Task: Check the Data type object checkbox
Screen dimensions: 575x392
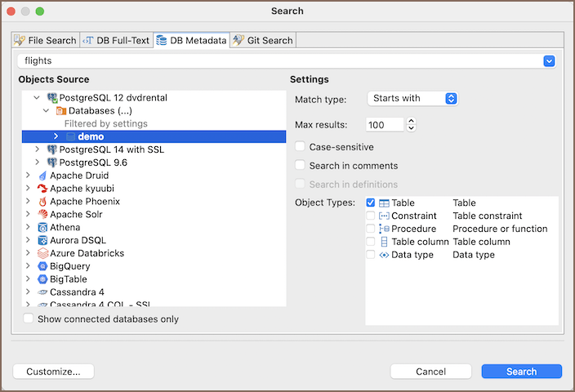Action: click(x=371, y=255)
